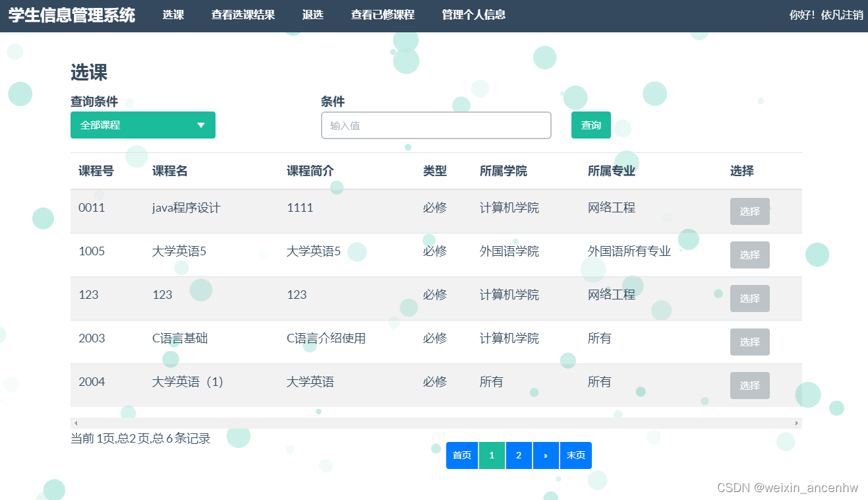Expand the 查询条件 selection list
Viewport: 868px width, 500px height.
[x=132, y=125]
